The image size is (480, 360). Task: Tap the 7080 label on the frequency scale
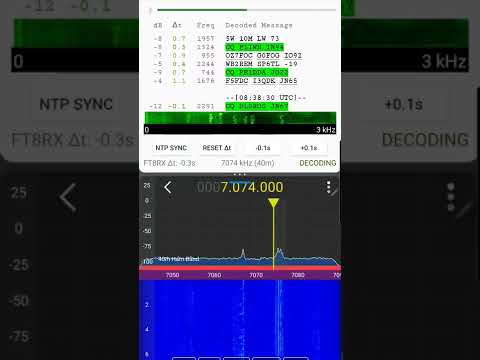point(298,275)
